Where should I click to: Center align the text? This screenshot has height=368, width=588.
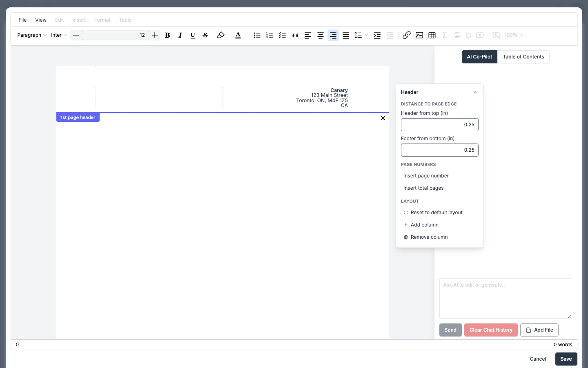(321, 35)
